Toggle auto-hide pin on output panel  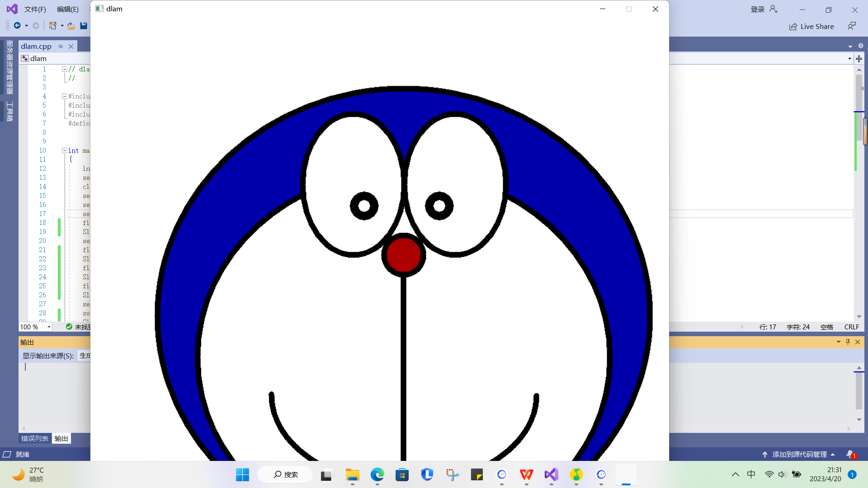tap(848, 342)
